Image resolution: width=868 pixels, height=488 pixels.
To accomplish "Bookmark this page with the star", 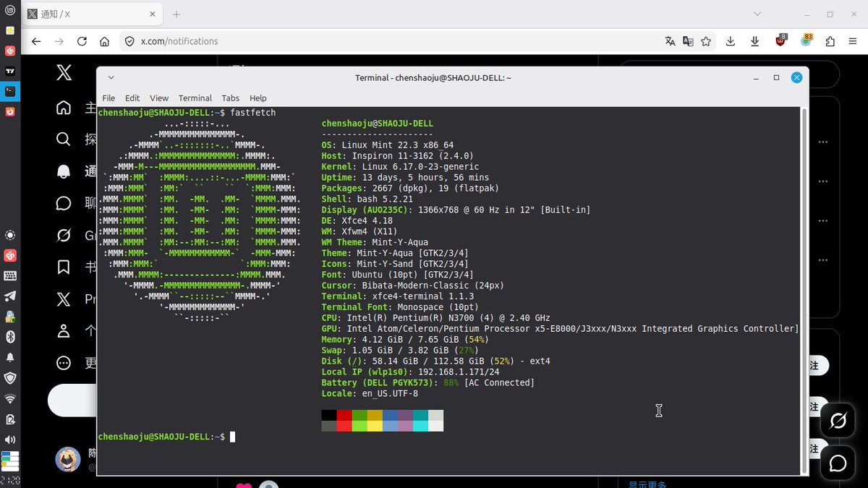I will pyautogui.click(x=706, y=41).
